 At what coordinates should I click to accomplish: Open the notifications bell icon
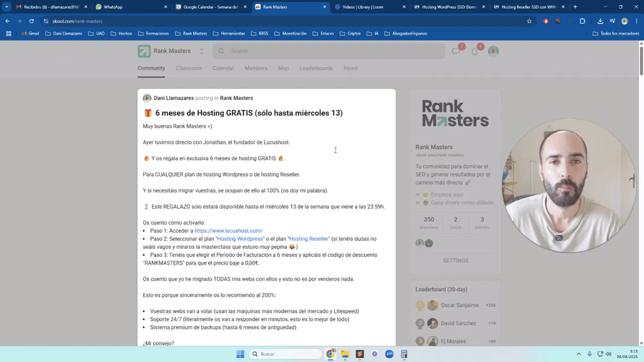475,51
